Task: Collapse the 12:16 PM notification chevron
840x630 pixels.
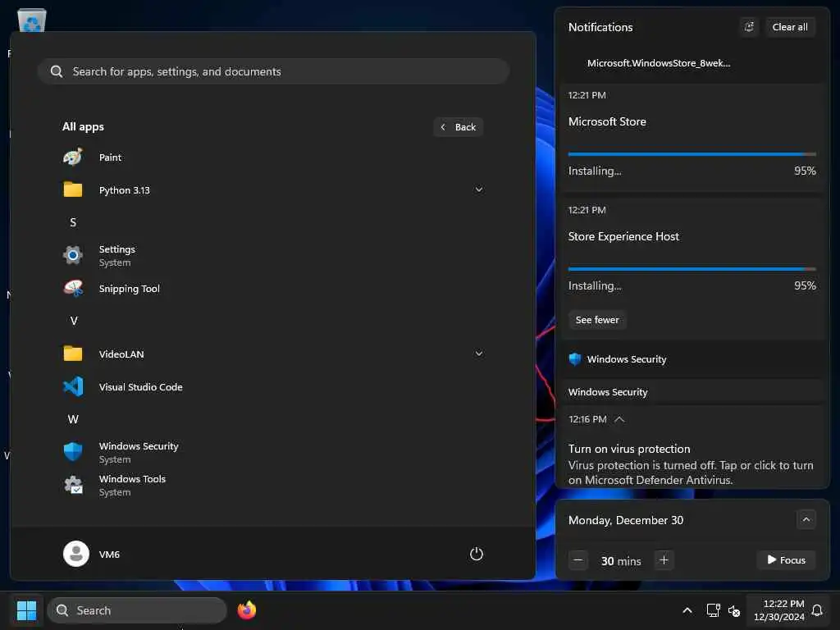Action: tap(619, 419)
